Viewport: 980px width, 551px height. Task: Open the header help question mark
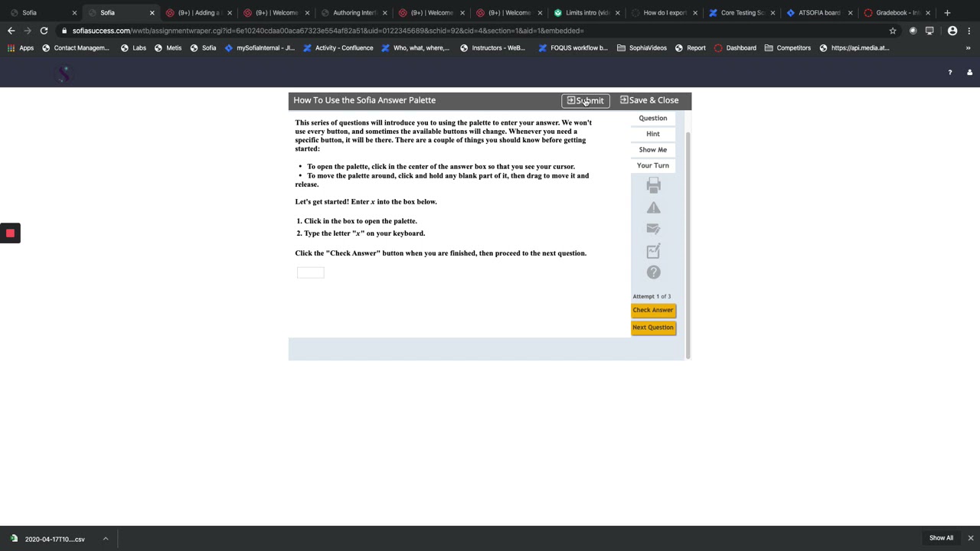(x=950, y=73)
